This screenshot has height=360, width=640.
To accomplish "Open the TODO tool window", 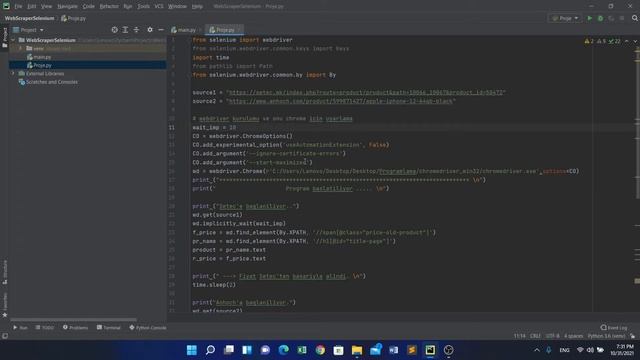I will point(45,327).
